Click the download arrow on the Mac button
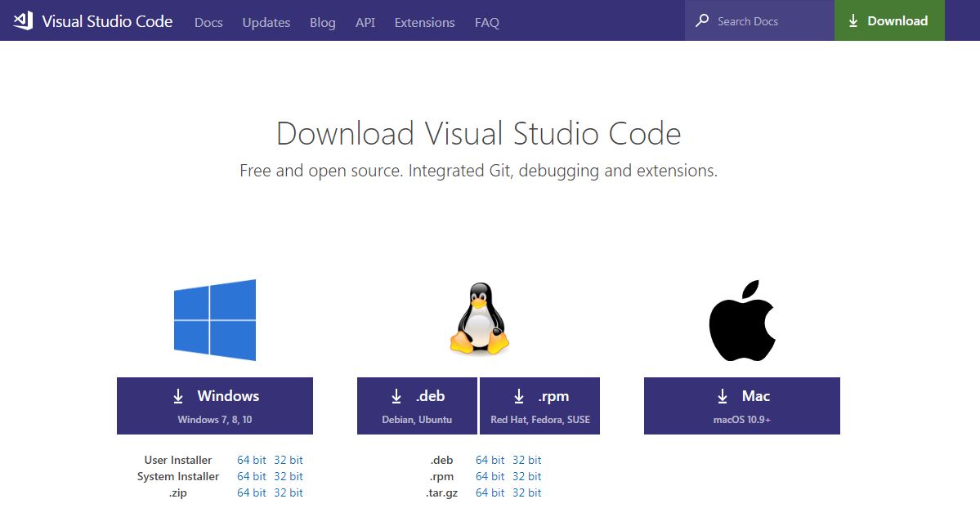Viewport: 980px width, 508px height. coord(723,396)
